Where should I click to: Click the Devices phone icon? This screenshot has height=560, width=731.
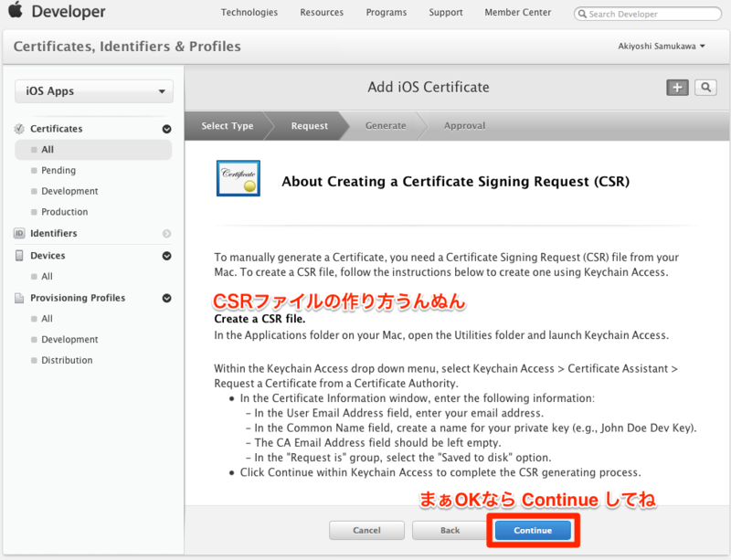click(19, 256)
